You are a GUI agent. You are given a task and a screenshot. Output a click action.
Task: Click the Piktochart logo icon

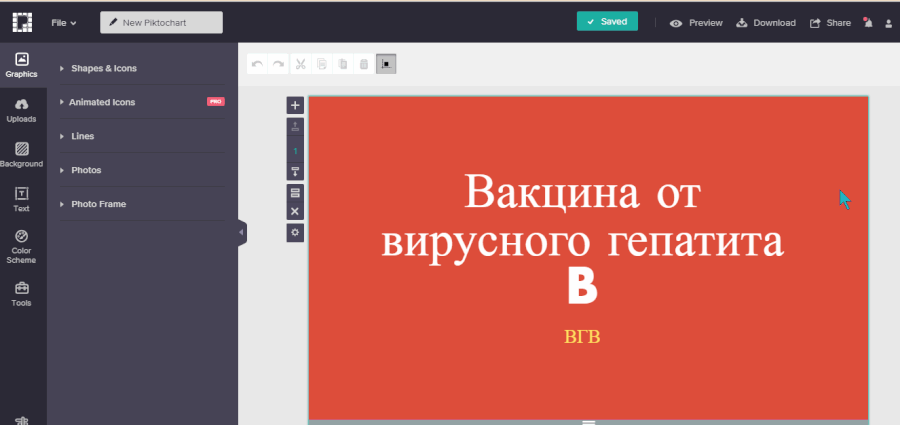(x=22, y=22)
